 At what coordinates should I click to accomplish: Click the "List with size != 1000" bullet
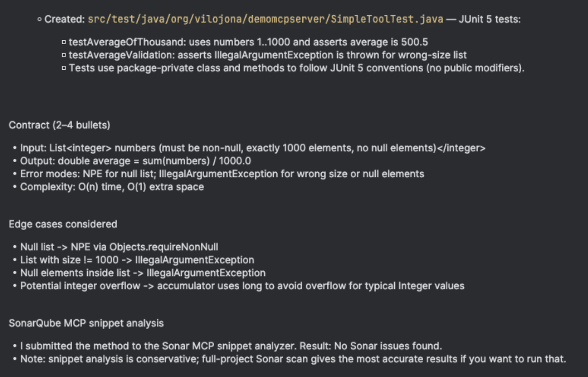point(137,260)
